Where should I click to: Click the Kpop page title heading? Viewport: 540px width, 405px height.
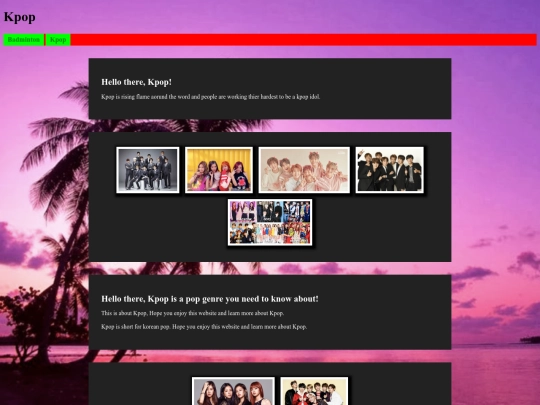coord(20,17)
